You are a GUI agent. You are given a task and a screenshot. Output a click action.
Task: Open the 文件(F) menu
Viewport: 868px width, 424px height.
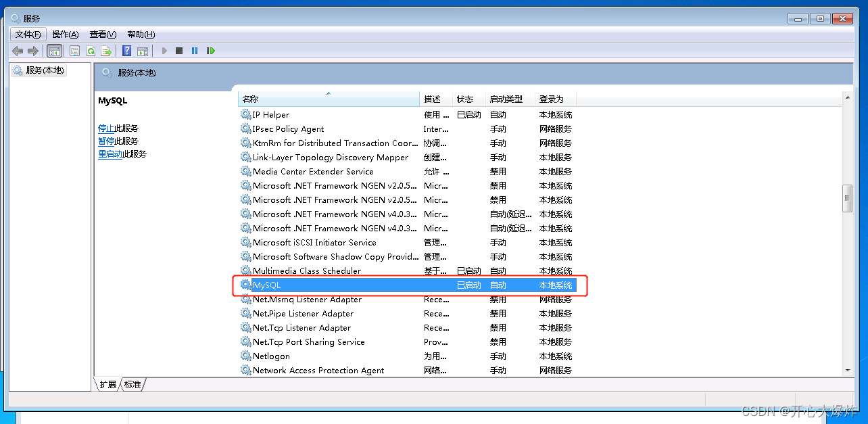tap(28, 34)
